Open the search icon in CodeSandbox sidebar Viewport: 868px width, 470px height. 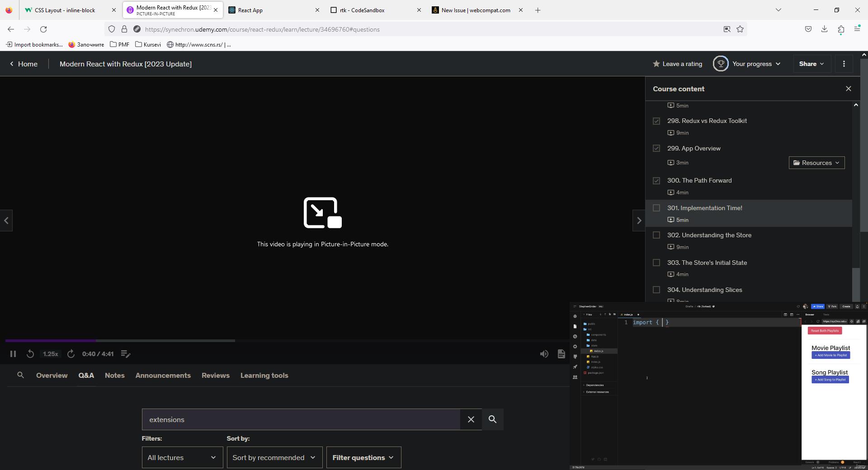[x=575, y=336]
